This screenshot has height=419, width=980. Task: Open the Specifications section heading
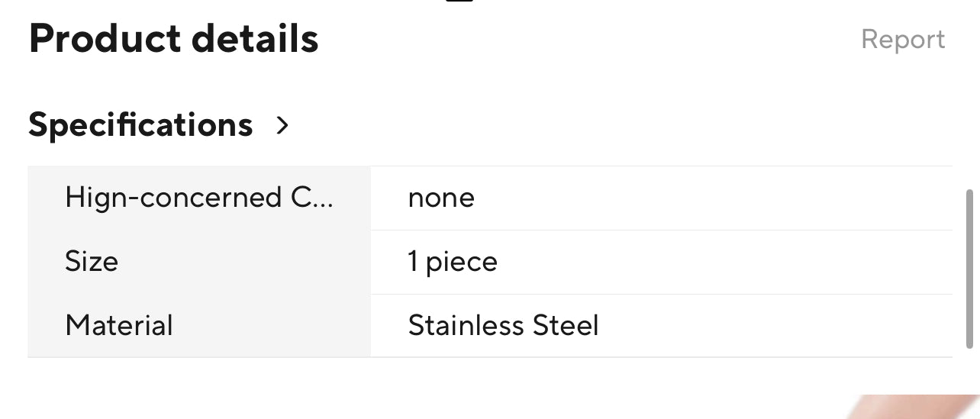tap(140, 124)
